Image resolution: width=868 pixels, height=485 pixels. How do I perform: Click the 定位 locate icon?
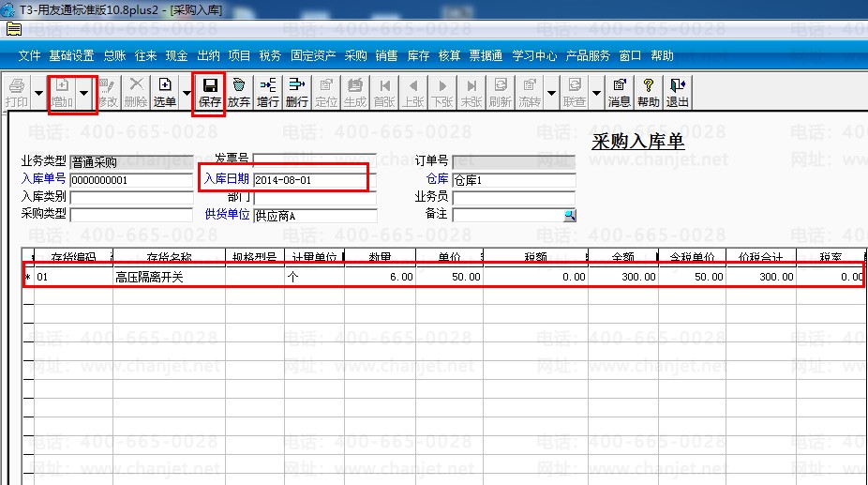coord(326,92)
